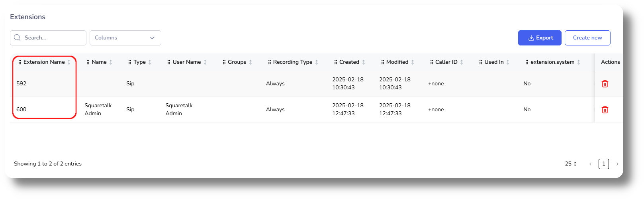
Task: Sort by the Used In column
Action: 508,62
